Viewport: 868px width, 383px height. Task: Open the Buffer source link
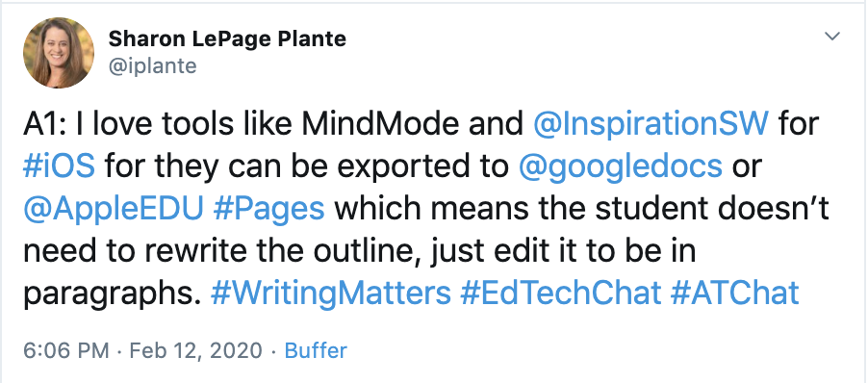click(x=316, y=351)
